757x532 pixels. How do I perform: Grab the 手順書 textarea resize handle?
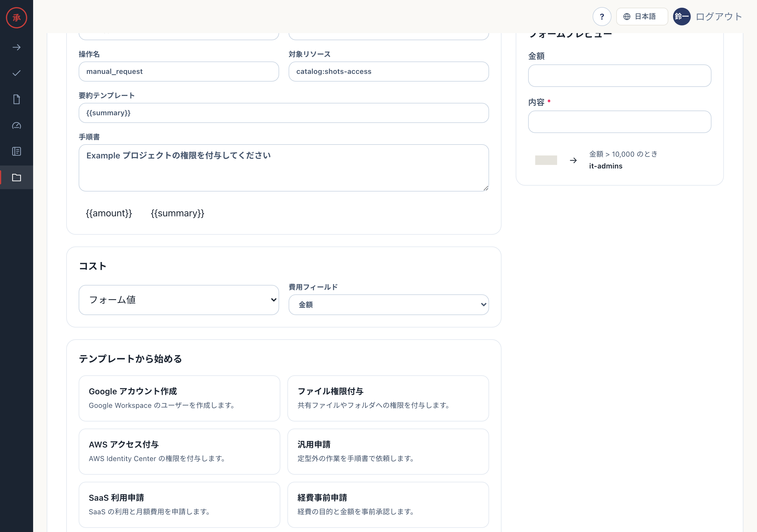coord(486,188)
